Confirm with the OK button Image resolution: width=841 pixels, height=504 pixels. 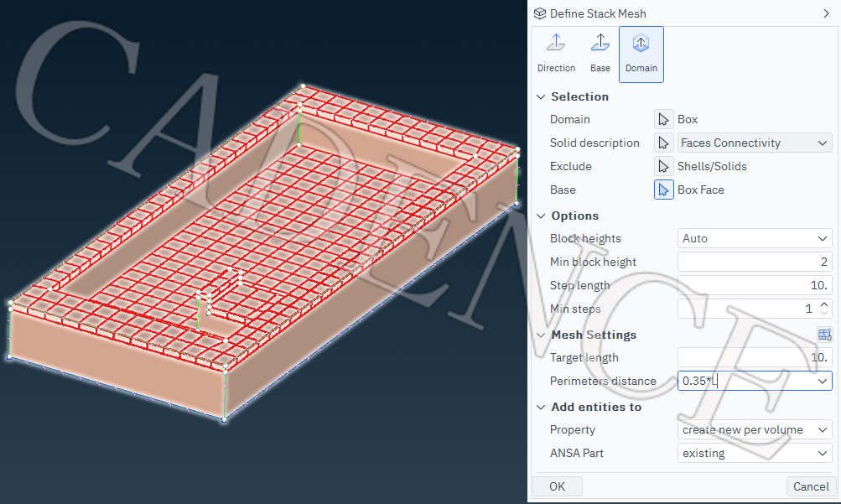pos(558,486)
